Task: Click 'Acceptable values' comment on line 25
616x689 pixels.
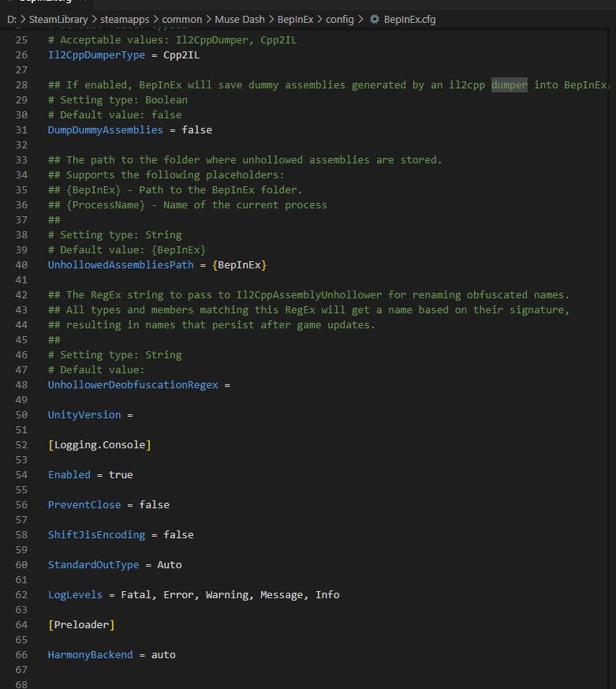Action: tap(172, 40)
